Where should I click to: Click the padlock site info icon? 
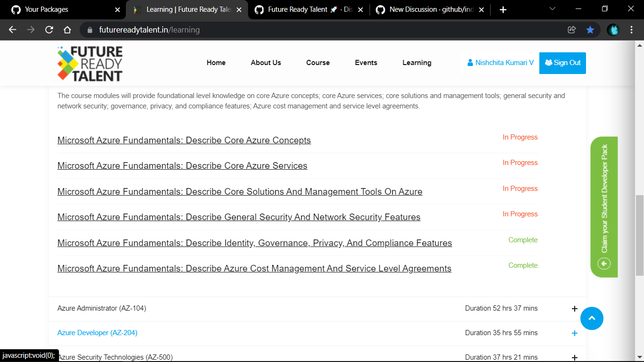coord(90,30)
